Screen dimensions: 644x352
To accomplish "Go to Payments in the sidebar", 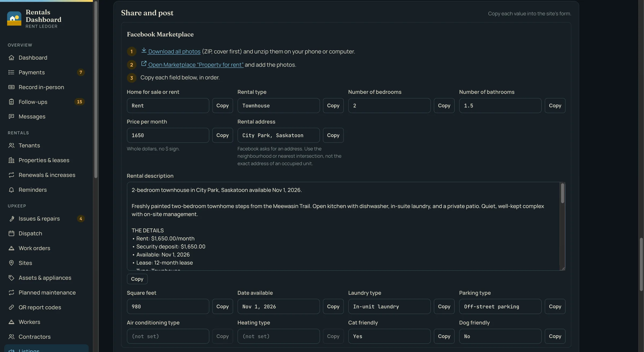I will point(46,72).
